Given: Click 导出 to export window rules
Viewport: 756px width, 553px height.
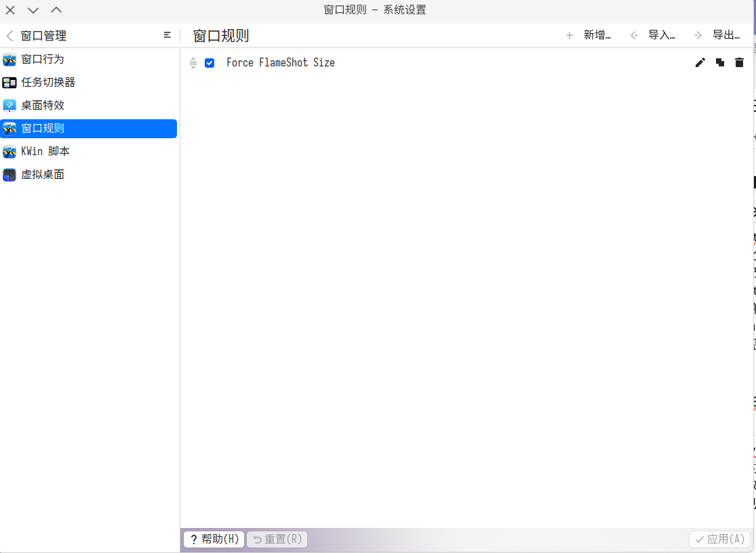Looking at the screenshot, I should point(717,35).
